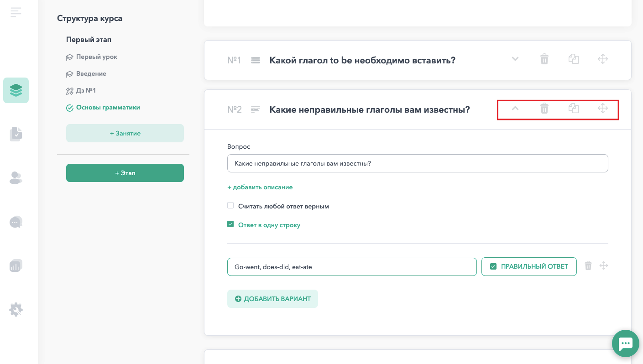
Task: Open the courses layers icon in sidebar
Action: click(16, 90)
